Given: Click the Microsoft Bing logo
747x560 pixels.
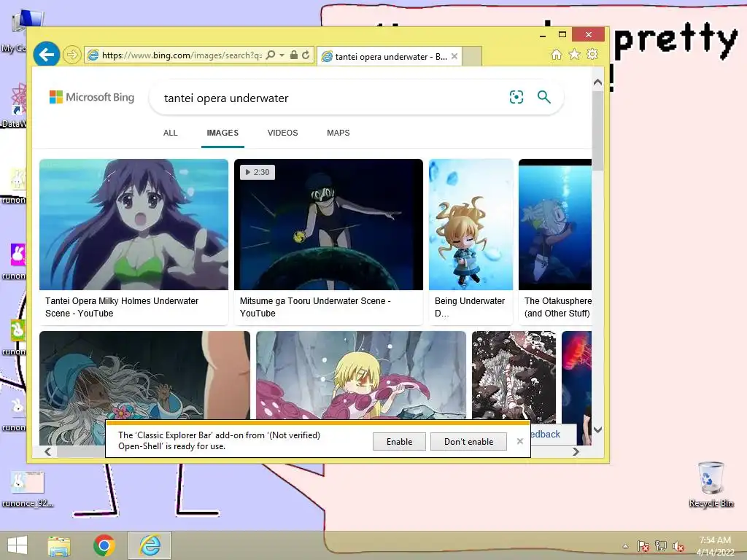Looking at the screenshot, I should coord(92,97).
